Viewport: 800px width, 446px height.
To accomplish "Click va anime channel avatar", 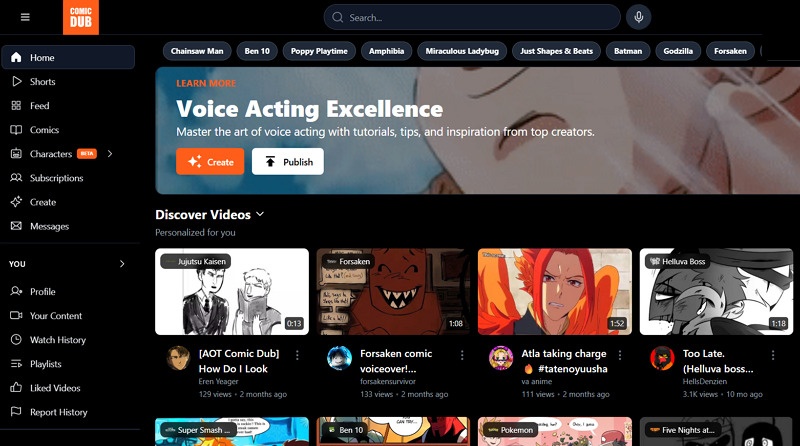I will point(501,358).
